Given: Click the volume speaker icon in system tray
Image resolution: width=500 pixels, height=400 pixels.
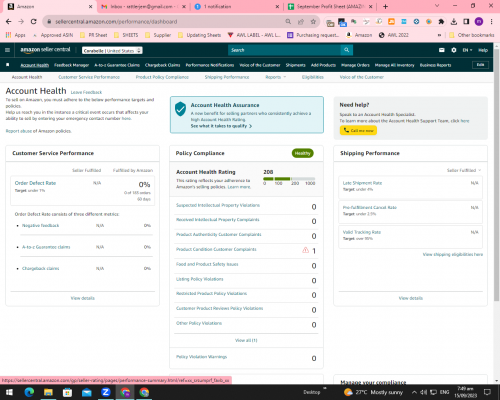Looking at the screenshot, I should click(x=423, y=392).
